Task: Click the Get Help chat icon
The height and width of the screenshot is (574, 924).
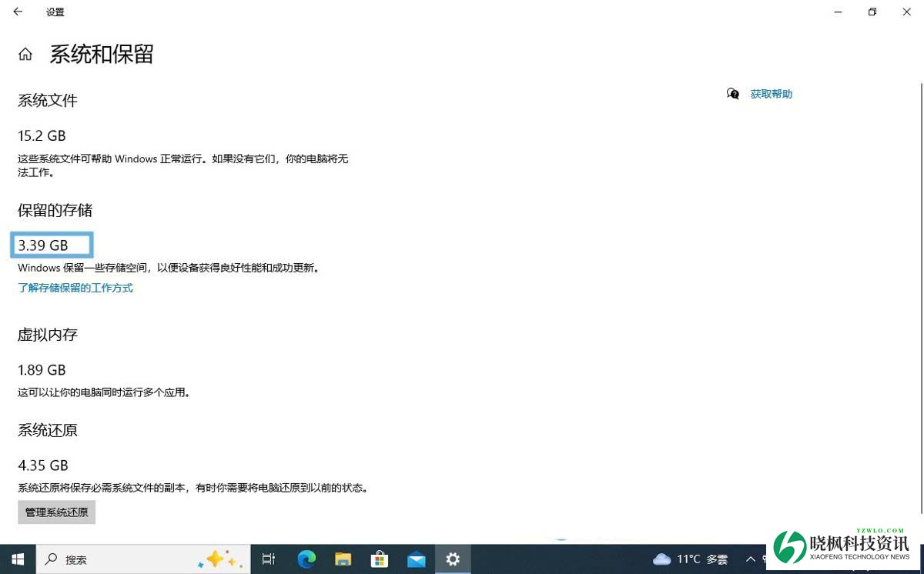Action: pos(733,94)
